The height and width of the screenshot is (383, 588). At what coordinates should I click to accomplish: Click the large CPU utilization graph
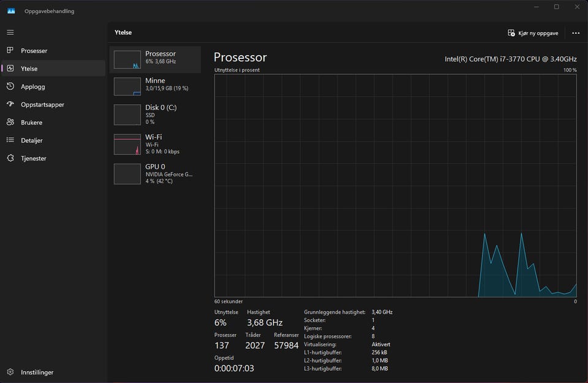click(395, 185)
